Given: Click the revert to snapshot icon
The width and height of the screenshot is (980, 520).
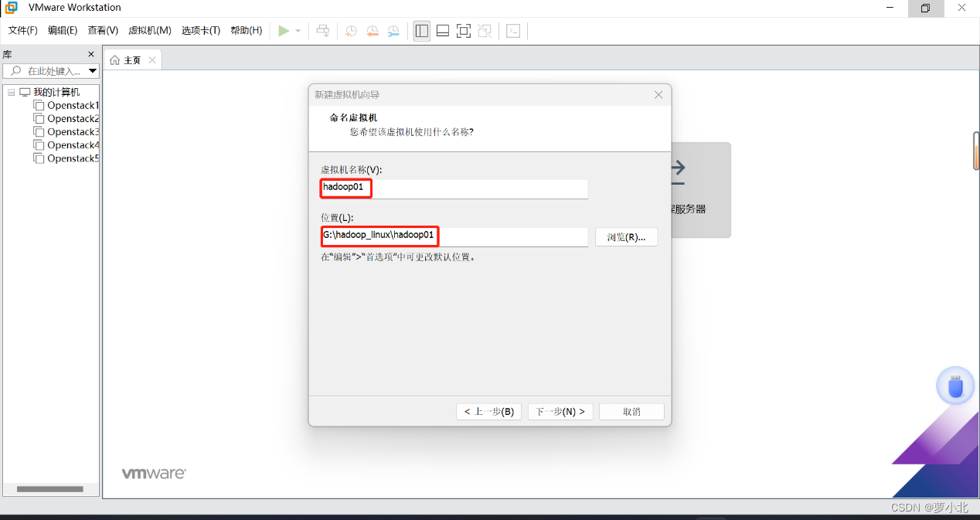Looking at the screenshot, I should click(x=373, y=31).
